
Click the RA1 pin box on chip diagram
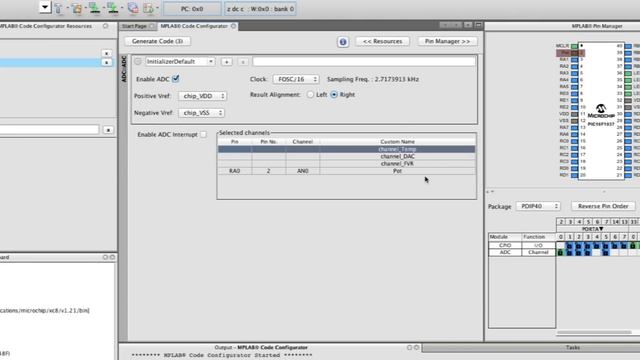[x=574, y=60]
